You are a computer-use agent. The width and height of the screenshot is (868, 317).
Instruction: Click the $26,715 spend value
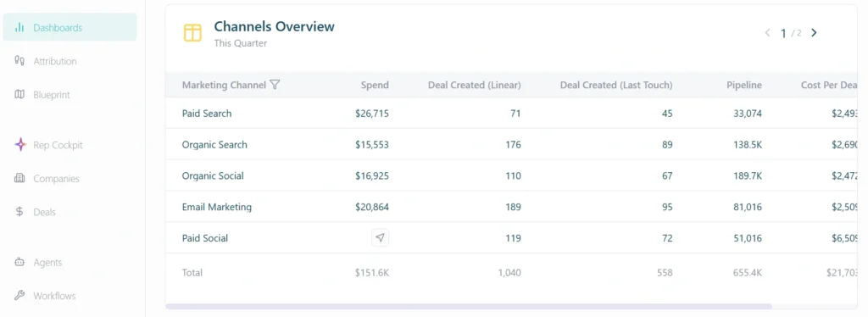tap(372, 114)
